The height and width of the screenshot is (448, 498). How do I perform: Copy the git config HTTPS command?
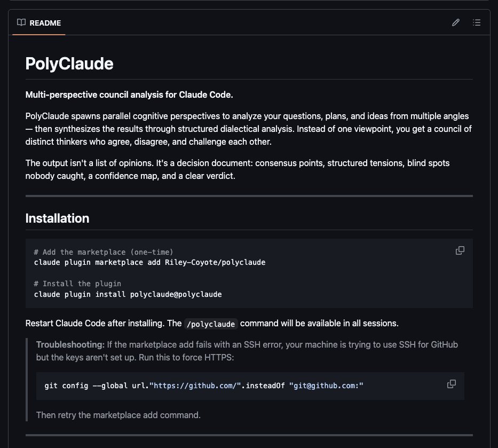(x=451, y=384)
